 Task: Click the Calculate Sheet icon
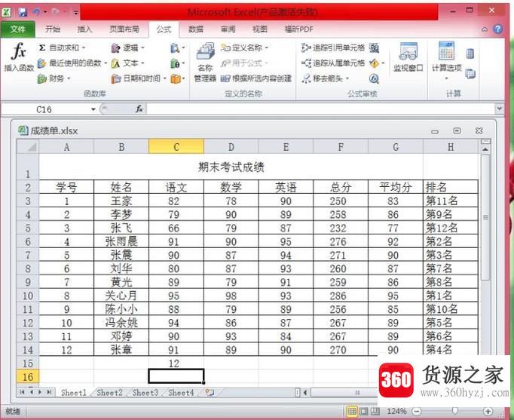coord(470,74)
